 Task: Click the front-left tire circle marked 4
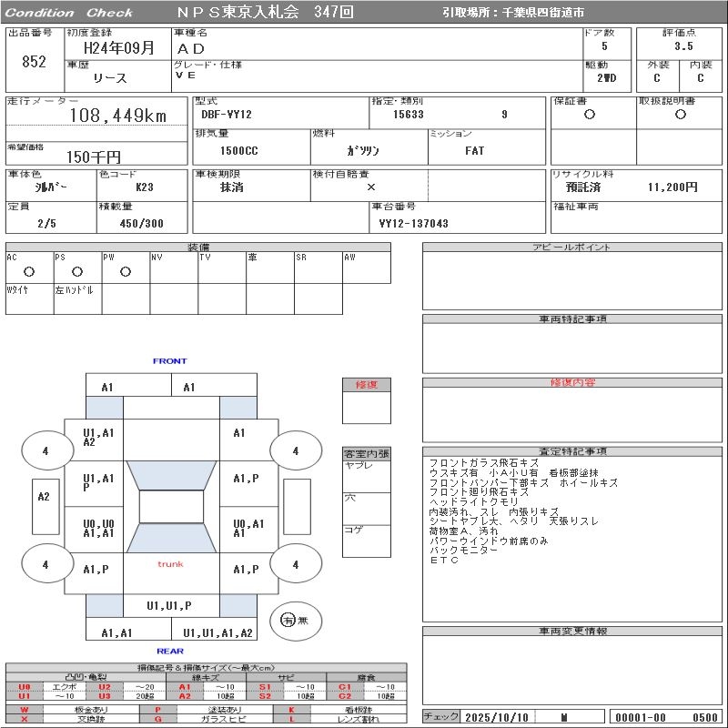pyautogui.click(x=45, y=450)
